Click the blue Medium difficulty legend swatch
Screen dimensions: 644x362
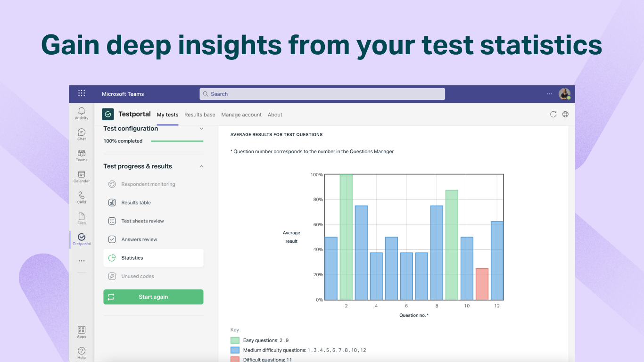[235, 350]
